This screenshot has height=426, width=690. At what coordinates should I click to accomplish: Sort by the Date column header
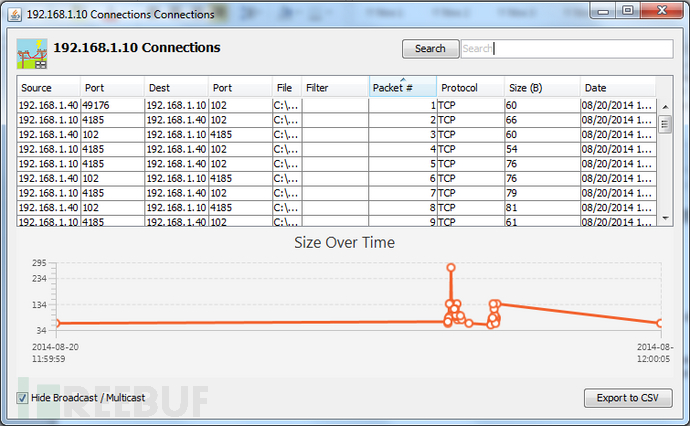tap(618, 88)
